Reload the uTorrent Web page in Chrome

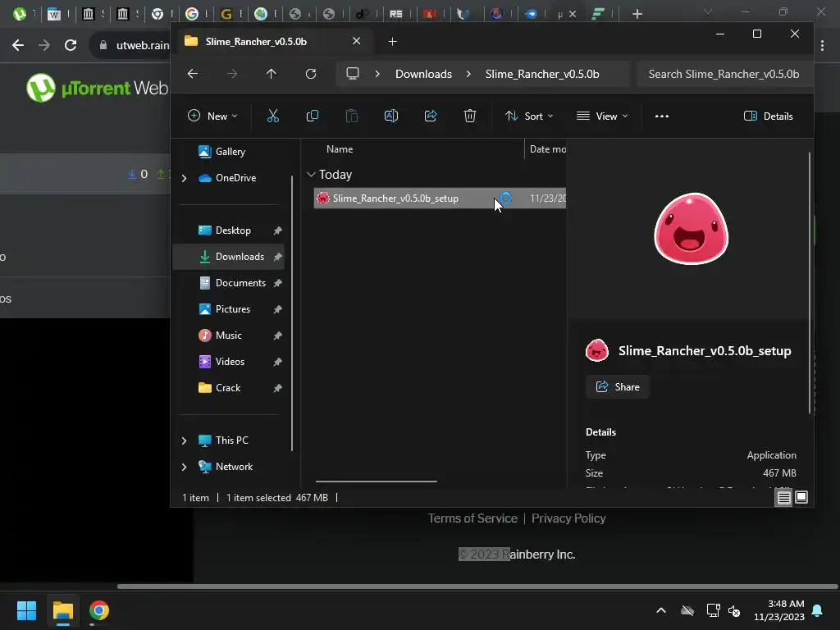tap(71, 45)
